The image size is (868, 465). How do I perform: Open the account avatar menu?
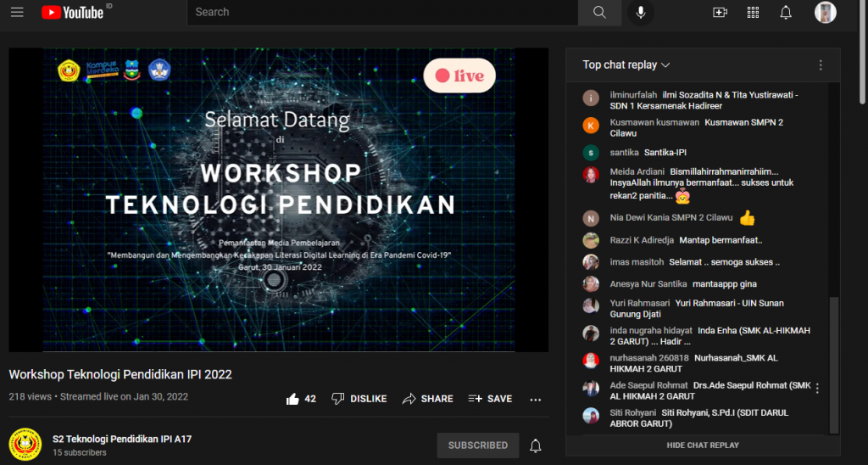825,12
